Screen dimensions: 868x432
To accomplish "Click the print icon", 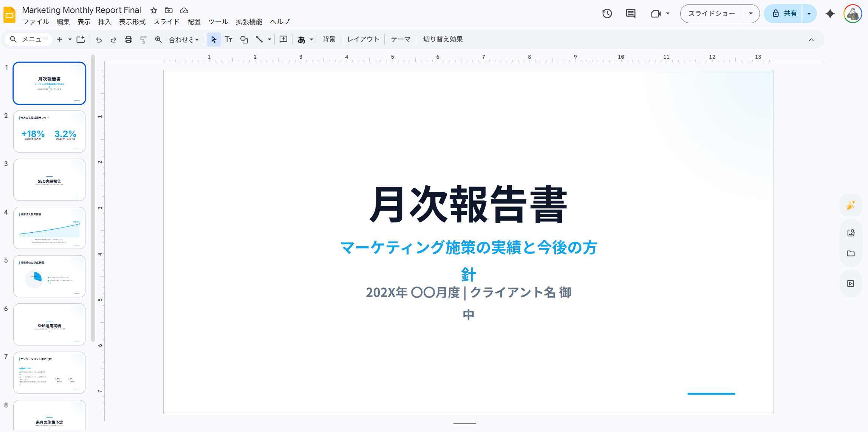I will point(128,39).
